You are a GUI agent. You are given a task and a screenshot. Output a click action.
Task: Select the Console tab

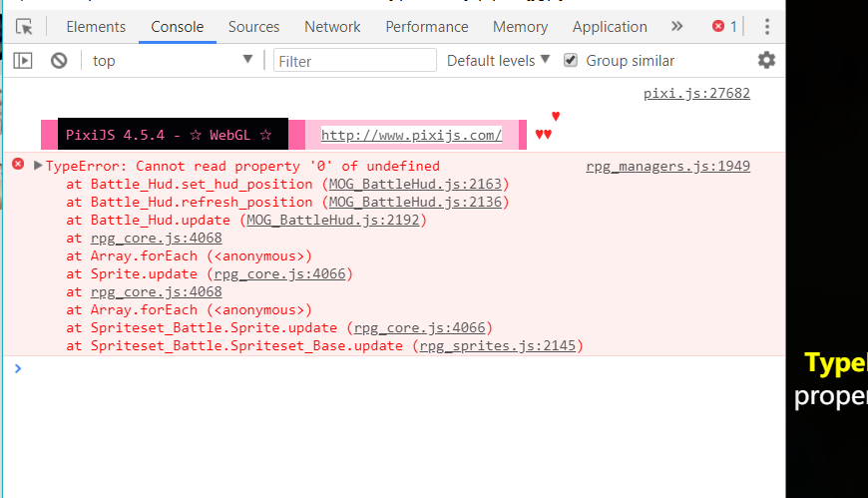point(178,27)
